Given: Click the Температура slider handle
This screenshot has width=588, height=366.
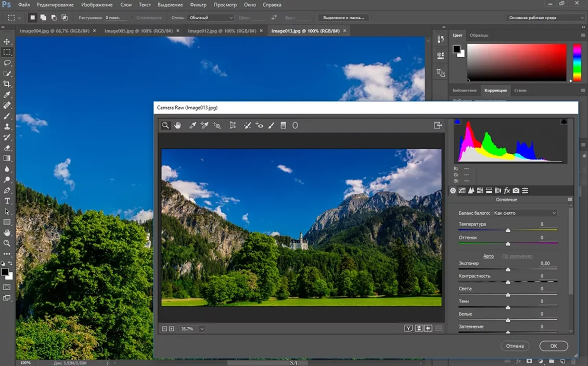Looking at the screenshot, I should [508, 230].
